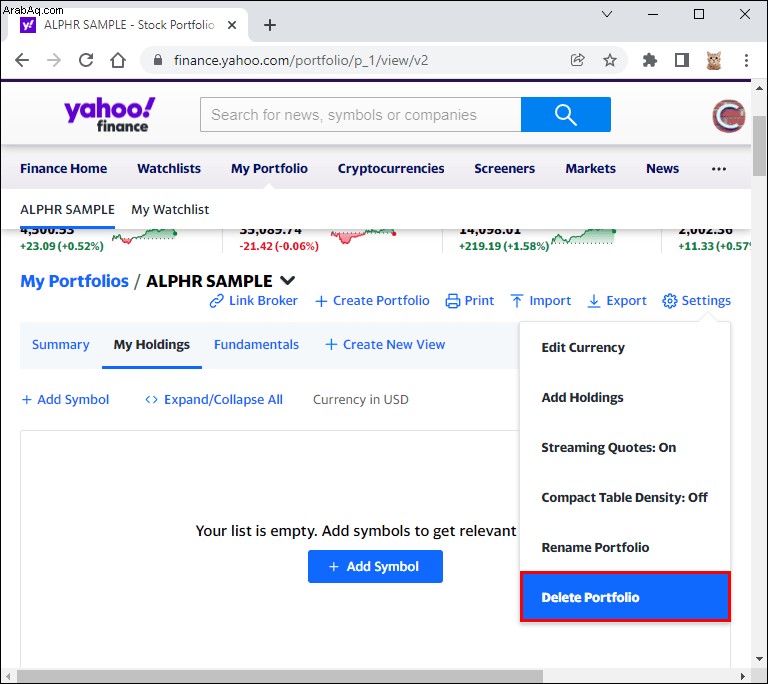The width and height of the screenshot is (768, 684).
Task: Click the Create Portfolio link
Action: 372,301
